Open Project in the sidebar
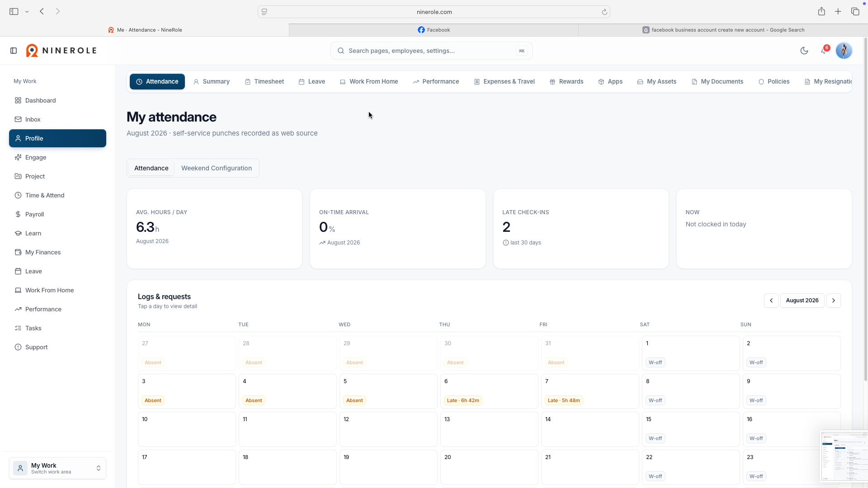Viewport: 868px width, 488px height. tap(57, 176)
